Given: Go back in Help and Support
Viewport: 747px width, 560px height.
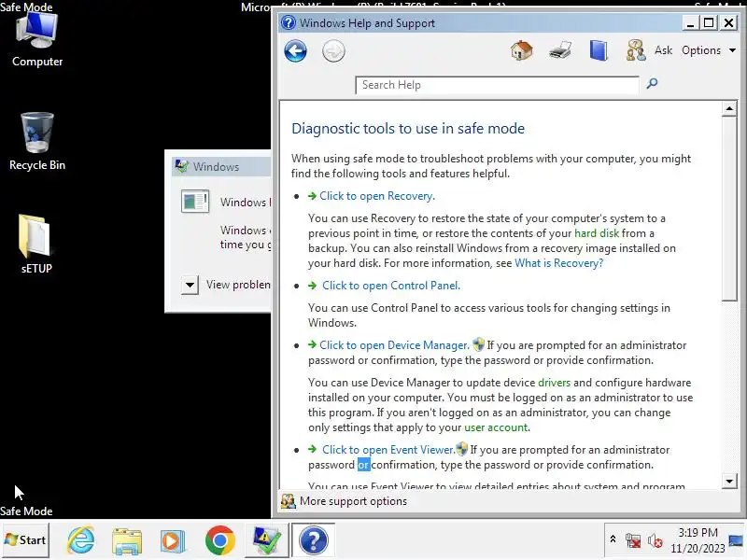Looking at the screenshot, I should pyautogui.click(x=295, y=51).
